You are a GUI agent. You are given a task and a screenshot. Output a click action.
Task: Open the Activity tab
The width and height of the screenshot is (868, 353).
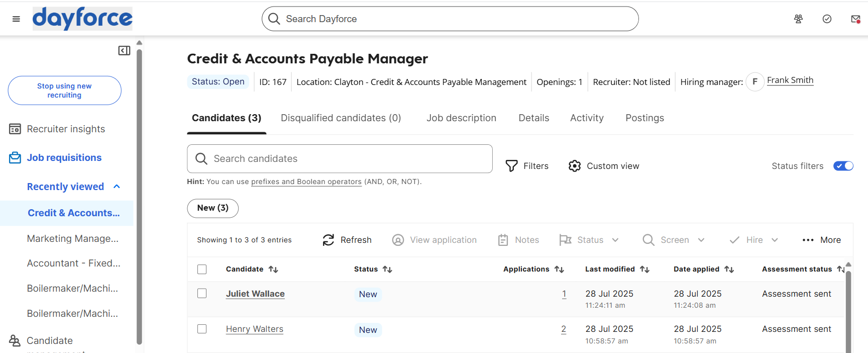coord(587,118)
